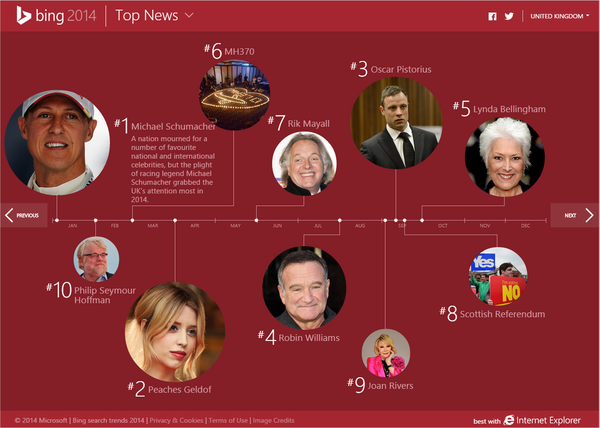The width and height of the screenshot is (600, 428).
Task: Click the AUG month label on timeline
Action: tap(360, 226)
